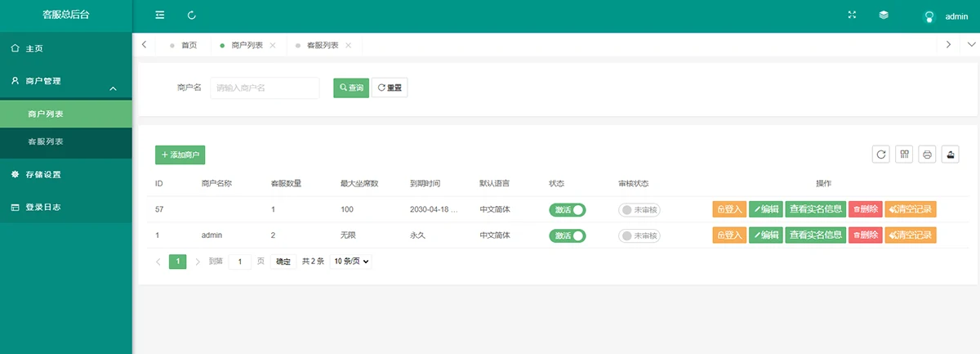Click the export icon above the table

point(950,154)
